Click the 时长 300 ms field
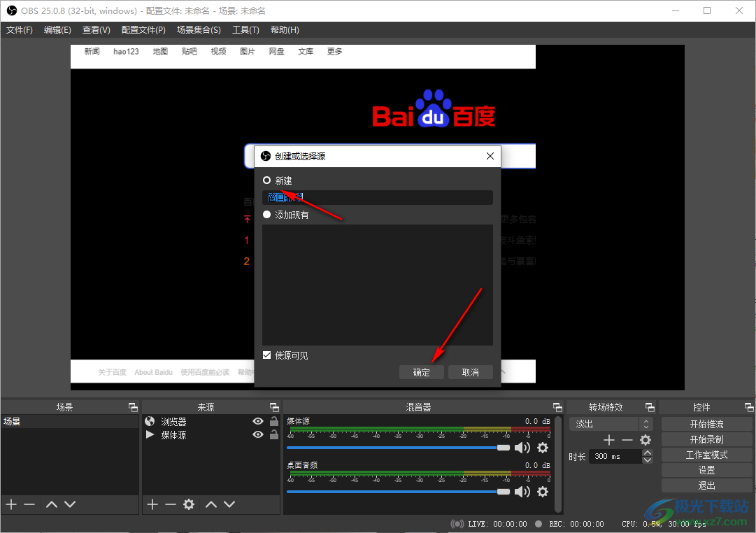This screenshot has height=533, width=756. tap(615, 456)
